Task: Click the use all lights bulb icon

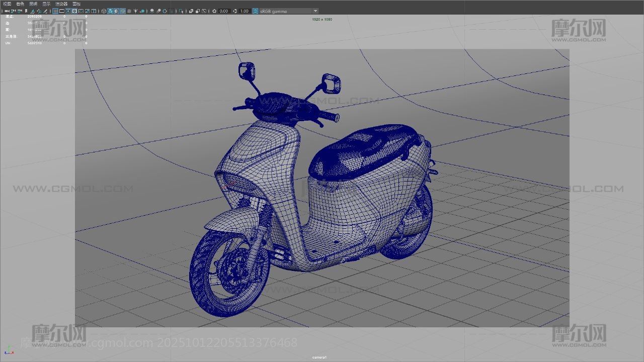Action: (x=136, y=11)
